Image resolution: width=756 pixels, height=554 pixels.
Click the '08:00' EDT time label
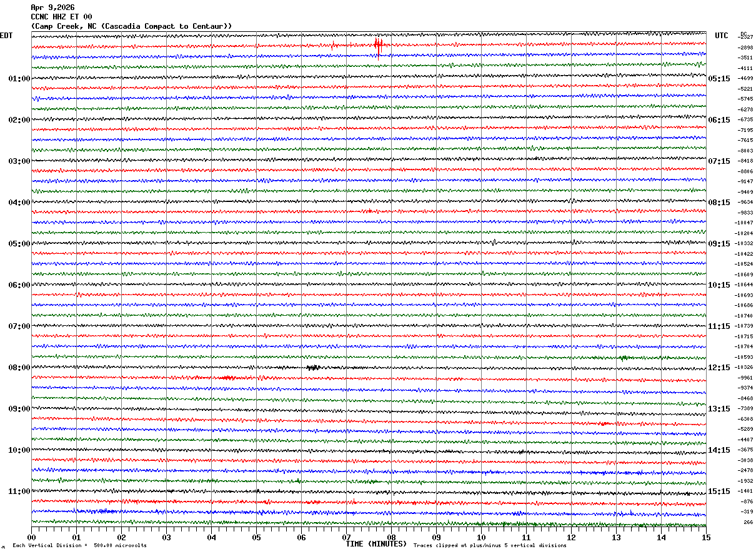[x=19, y=368]
